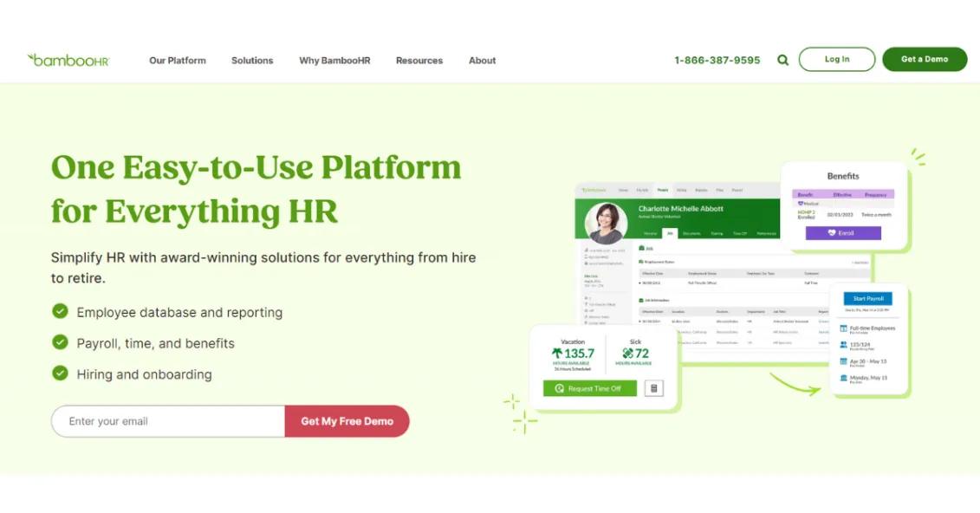The image size is (980, 513).
Task: Open the Solutions menu
Action: click(x=252, y=61)
